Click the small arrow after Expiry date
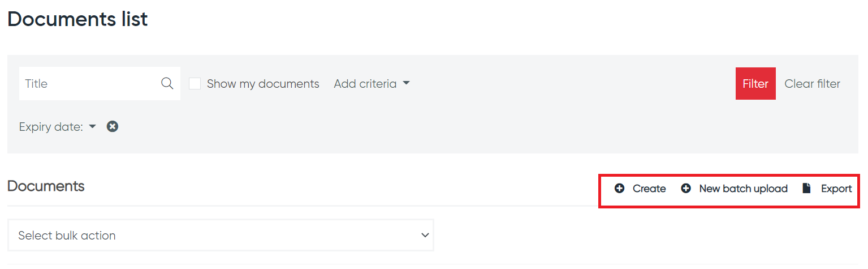 click(93, 127)
